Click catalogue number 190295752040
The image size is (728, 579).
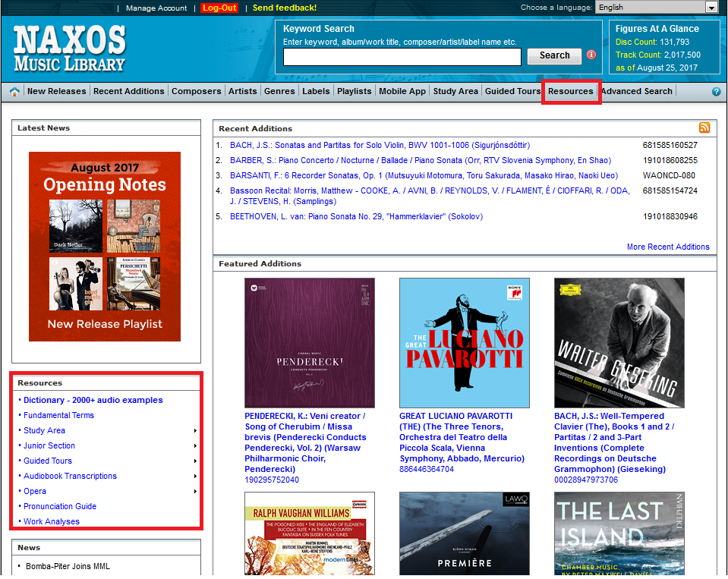point(272,480)
